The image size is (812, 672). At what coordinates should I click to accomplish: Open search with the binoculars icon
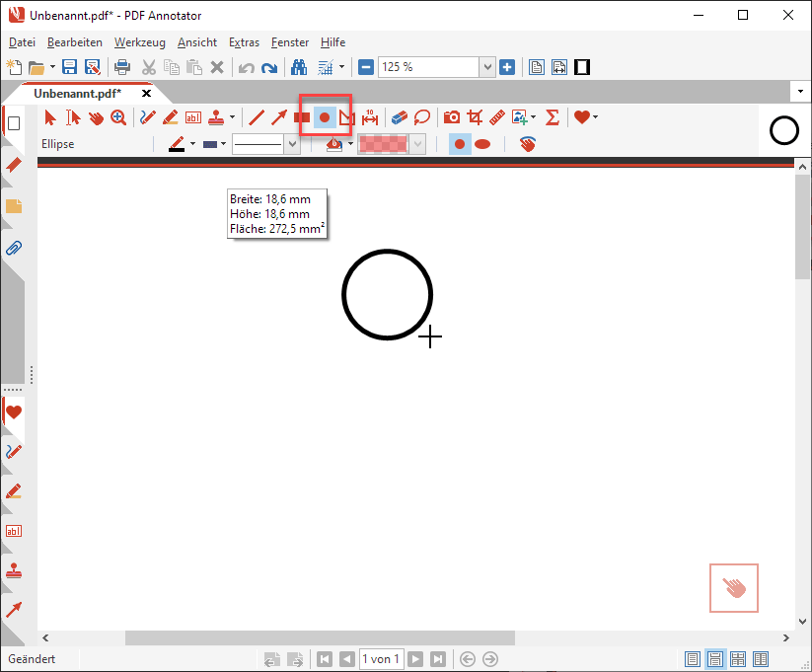(x=299, y=67)
